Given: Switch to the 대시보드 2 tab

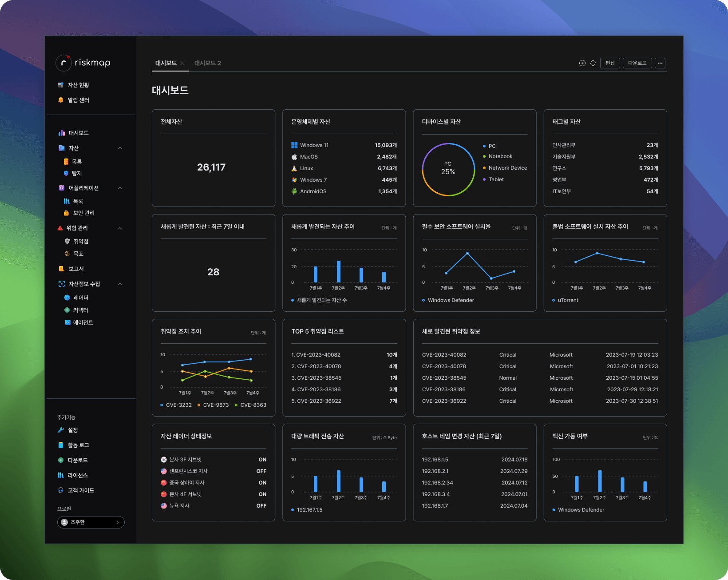Looking at the screenshot, I should point(208,63).
